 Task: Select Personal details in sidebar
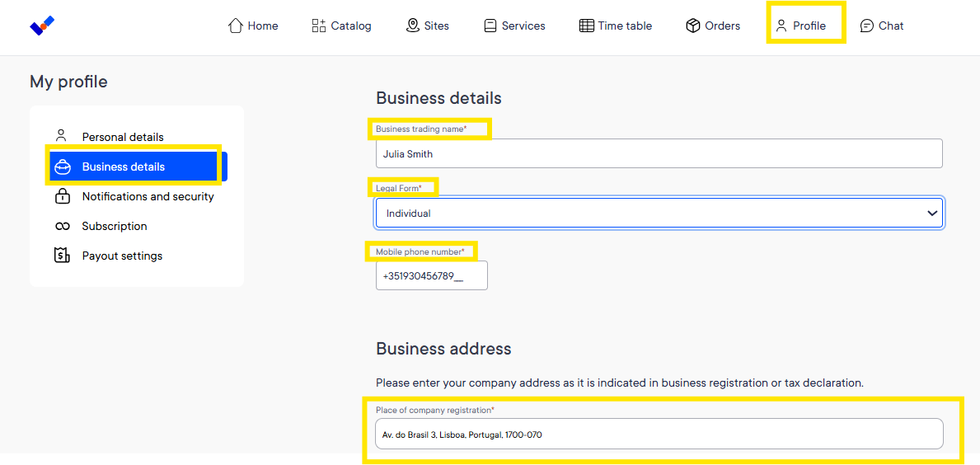point(122,137)
